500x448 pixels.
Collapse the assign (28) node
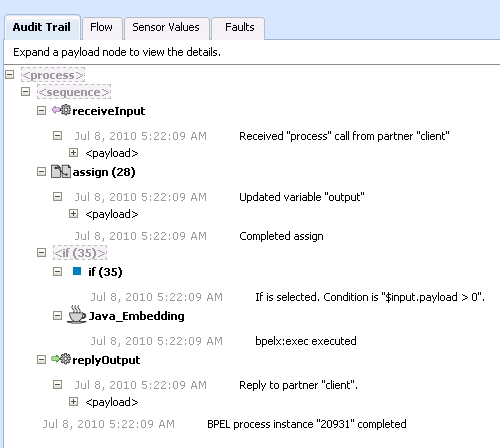[x=41, y=172]
